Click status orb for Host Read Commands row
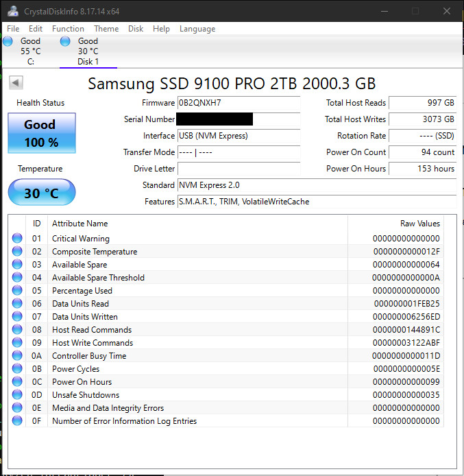 [x=17, y=329]
